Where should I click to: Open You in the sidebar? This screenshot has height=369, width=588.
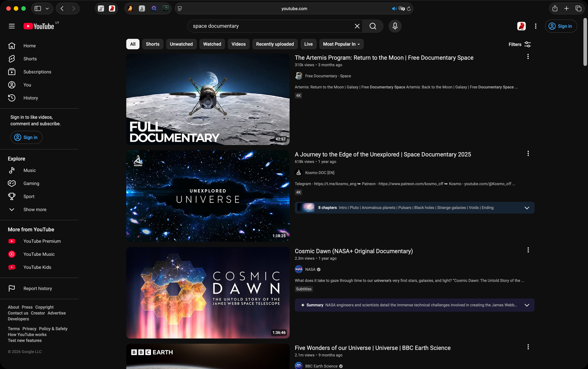coord(39,85)
